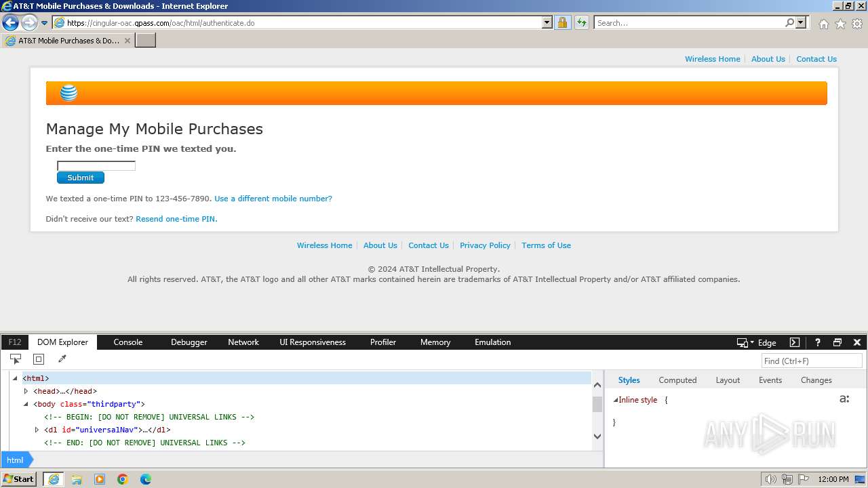Open dev tools Help question mark icon
868x488 pixels.
[x=818, y=342]
